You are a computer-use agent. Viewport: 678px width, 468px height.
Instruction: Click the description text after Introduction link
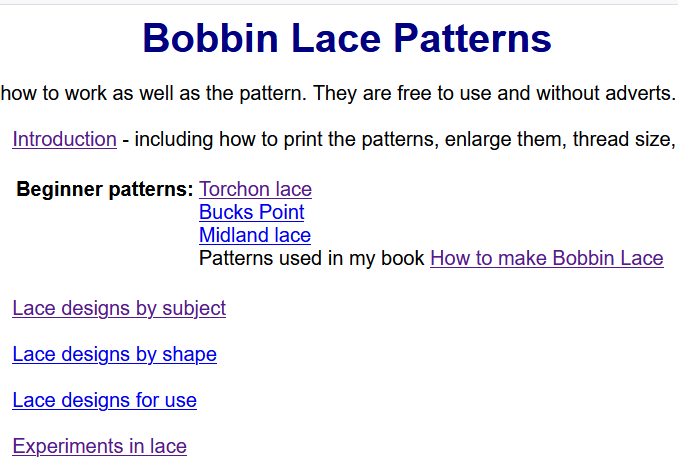click(400, 139)
